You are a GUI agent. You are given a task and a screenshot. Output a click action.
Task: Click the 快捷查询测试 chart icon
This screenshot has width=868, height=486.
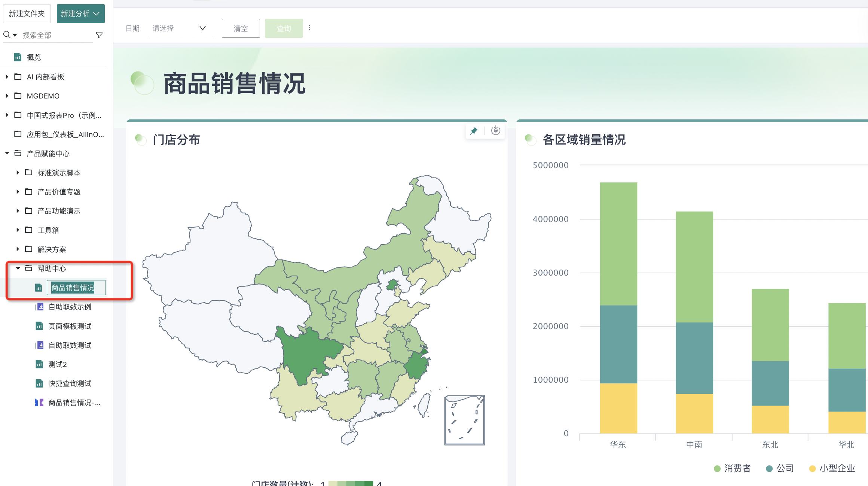(x=39, y=383)
